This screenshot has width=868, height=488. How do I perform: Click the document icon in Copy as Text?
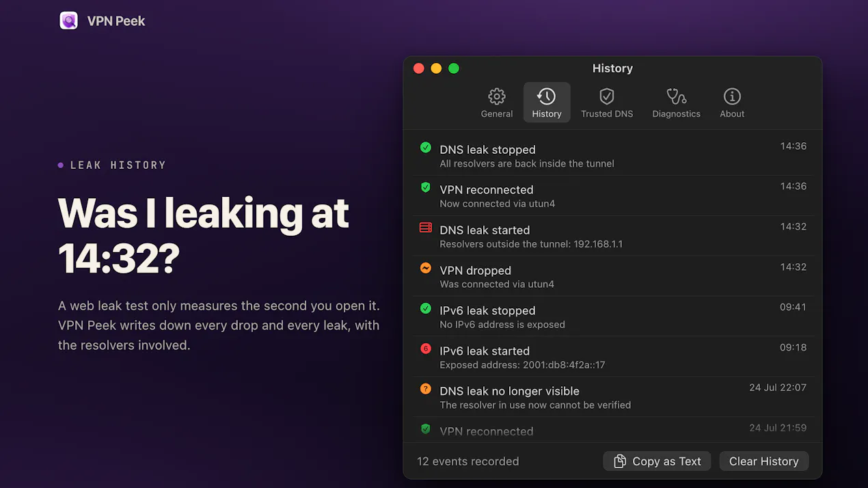tap(620, 461)
